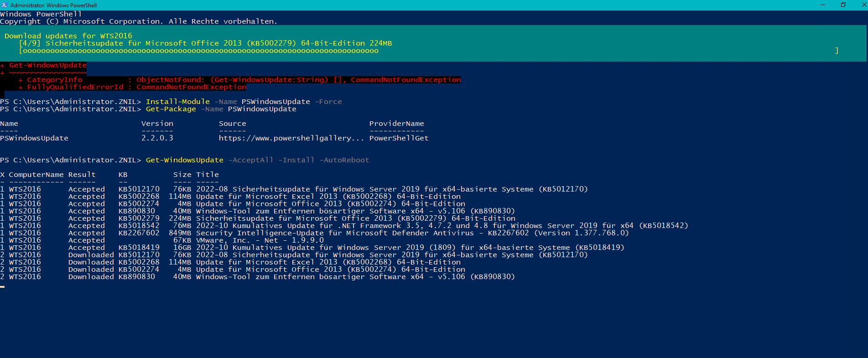Click the '-AutoReboot' parameter text
Viewport: 868px width, 358px height.
(344, 160)
